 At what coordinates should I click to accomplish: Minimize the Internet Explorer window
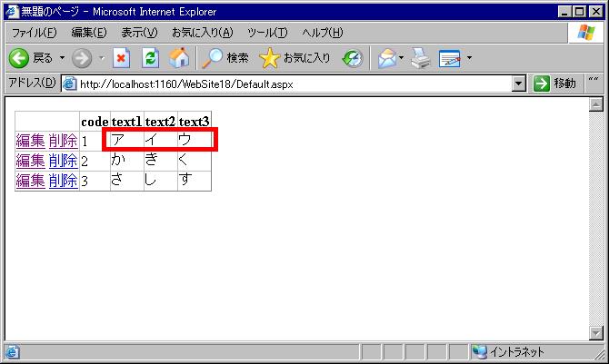point(565,12)
